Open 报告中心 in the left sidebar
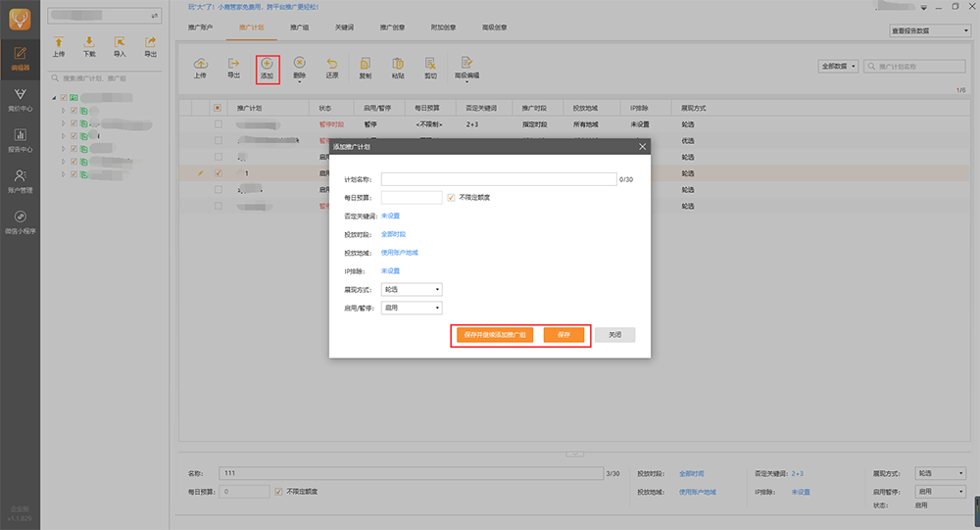980x530 pixels. click(x=20, y=141)
